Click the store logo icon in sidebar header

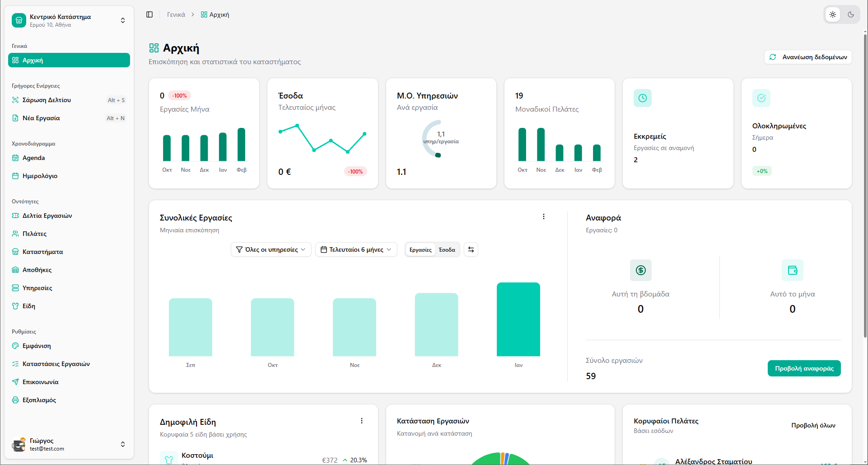[19, 20]
